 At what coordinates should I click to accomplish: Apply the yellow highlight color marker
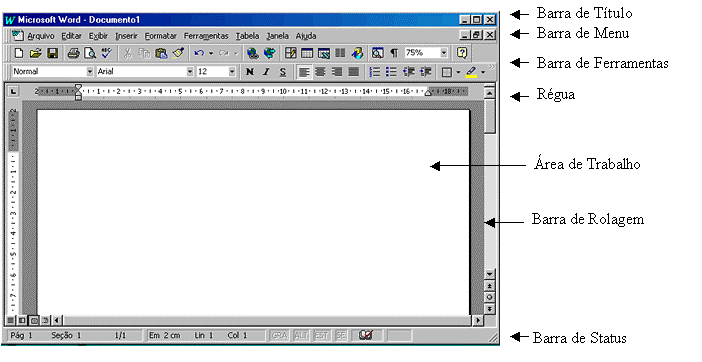[471, 72]
